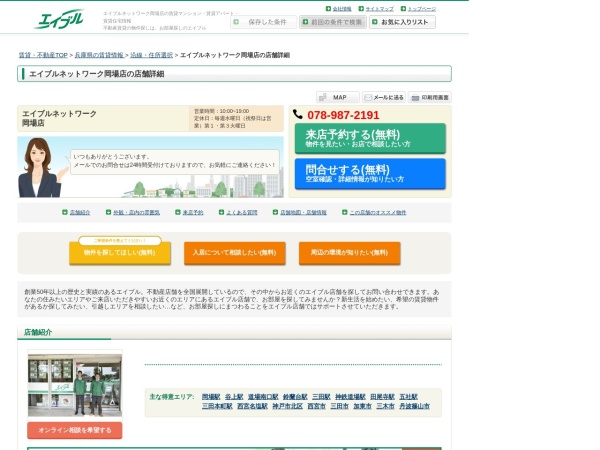This screenshot has height=450, width=600.
Task: Select the 店舗紹介 section tab heading
Action: (x=38, y=332)
